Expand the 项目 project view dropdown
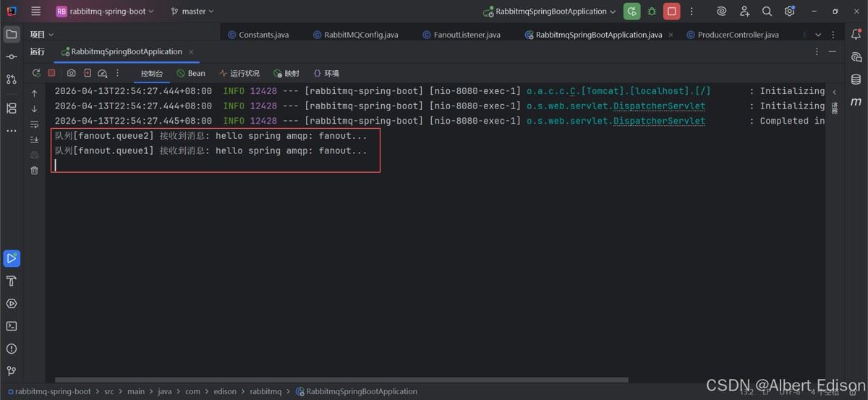868x400 pixels. point(42,35)
